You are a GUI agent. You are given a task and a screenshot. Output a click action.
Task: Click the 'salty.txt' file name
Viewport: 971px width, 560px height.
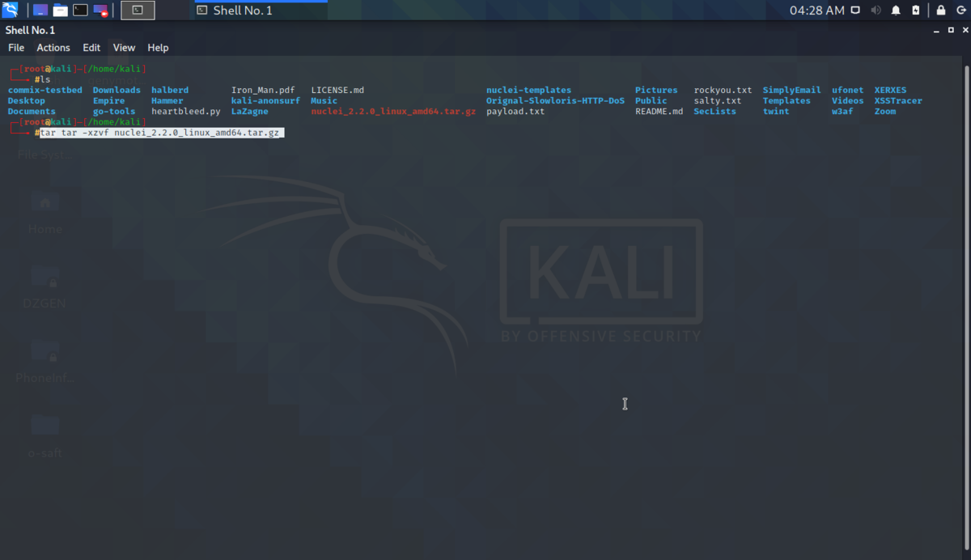click(x=718, y=100)
